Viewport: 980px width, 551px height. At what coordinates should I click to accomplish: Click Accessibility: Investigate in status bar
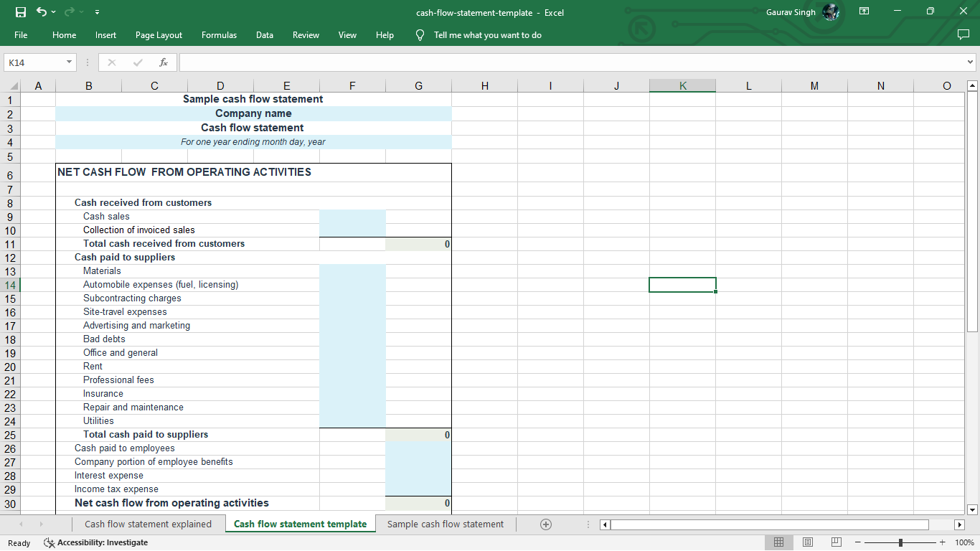point(96,542)
